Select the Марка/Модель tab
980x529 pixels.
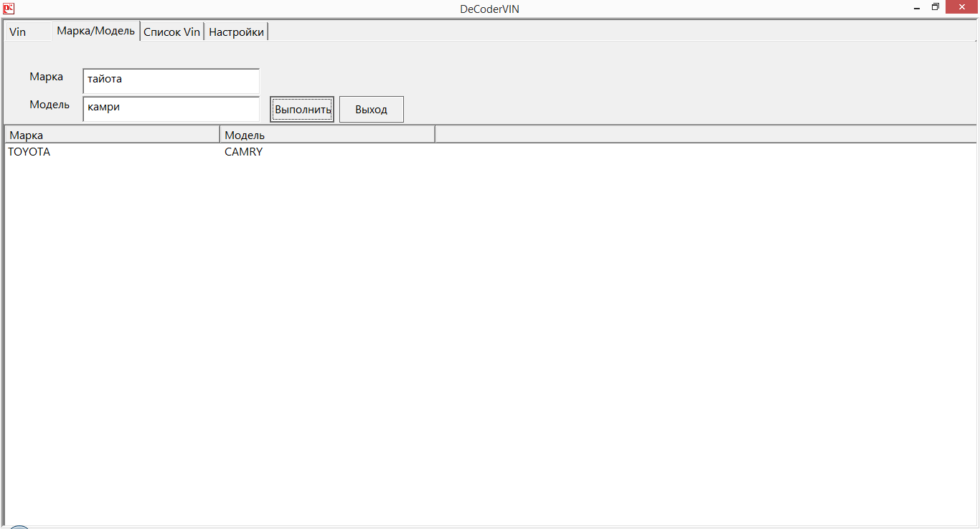tap(95, 31)
